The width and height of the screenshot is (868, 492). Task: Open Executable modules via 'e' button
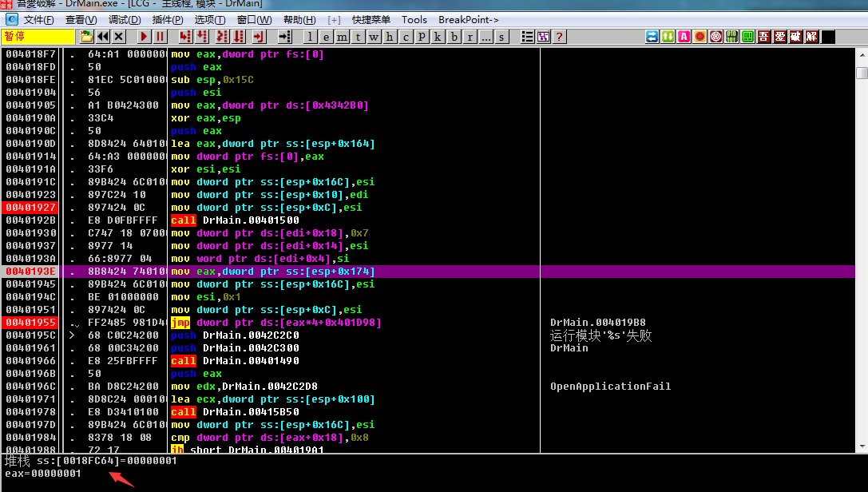point(326,37)
